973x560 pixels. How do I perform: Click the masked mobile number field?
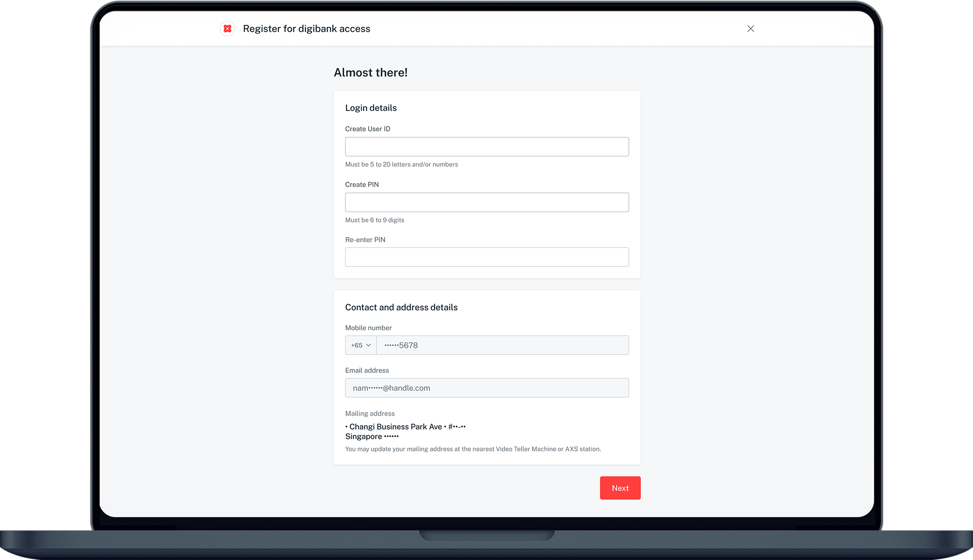click(502, 345)
